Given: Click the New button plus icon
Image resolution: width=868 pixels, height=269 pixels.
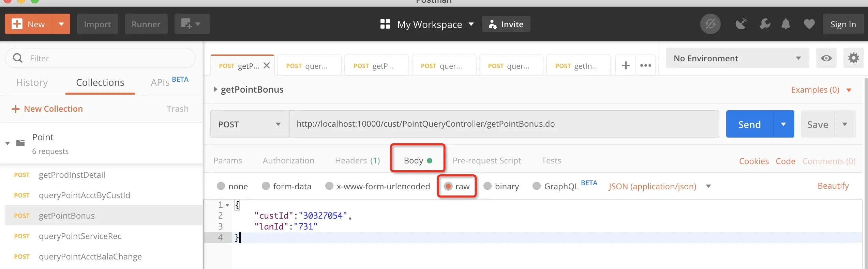Looking at the screenshot, I should click(17, 24).
